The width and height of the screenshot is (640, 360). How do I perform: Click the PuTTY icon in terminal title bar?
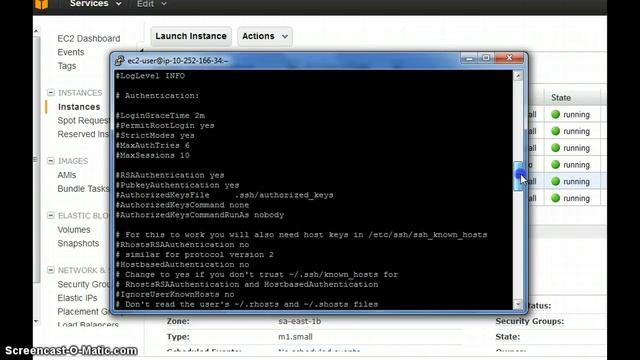(119, 60)
